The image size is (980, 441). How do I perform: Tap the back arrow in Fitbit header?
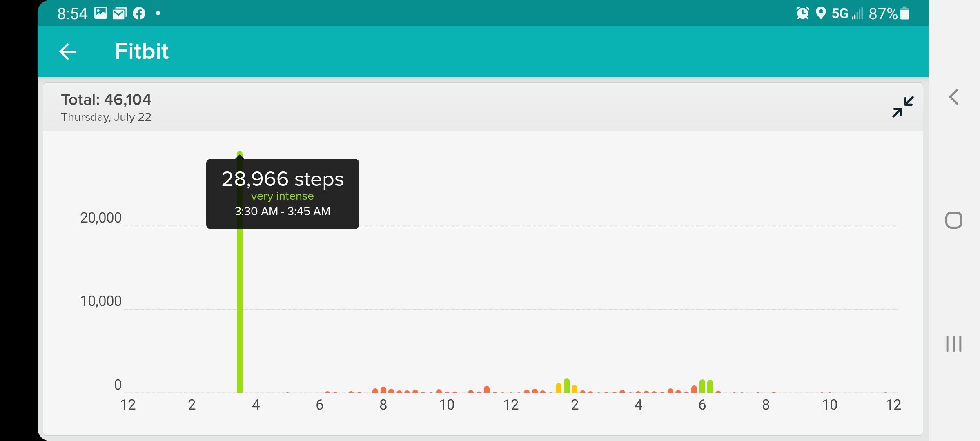tap(68, 51)
